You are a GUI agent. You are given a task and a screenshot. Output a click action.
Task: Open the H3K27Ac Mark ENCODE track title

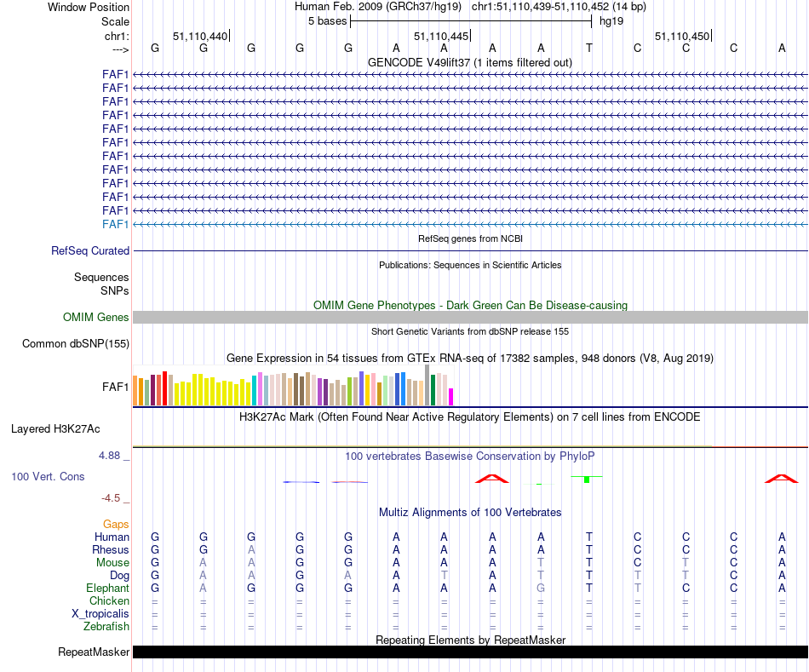click(470, 417)
